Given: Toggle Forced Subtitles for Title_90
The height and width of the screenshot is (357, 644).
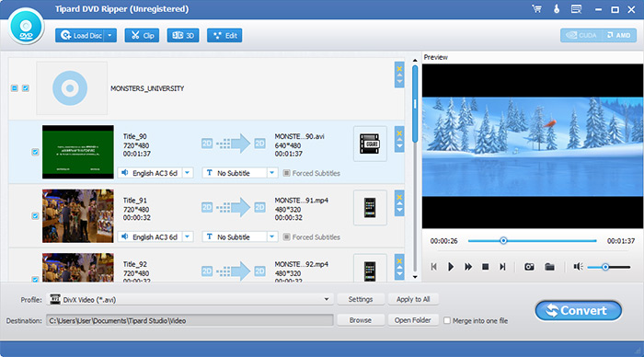Looking at the screenshot, I should [287, 173].
